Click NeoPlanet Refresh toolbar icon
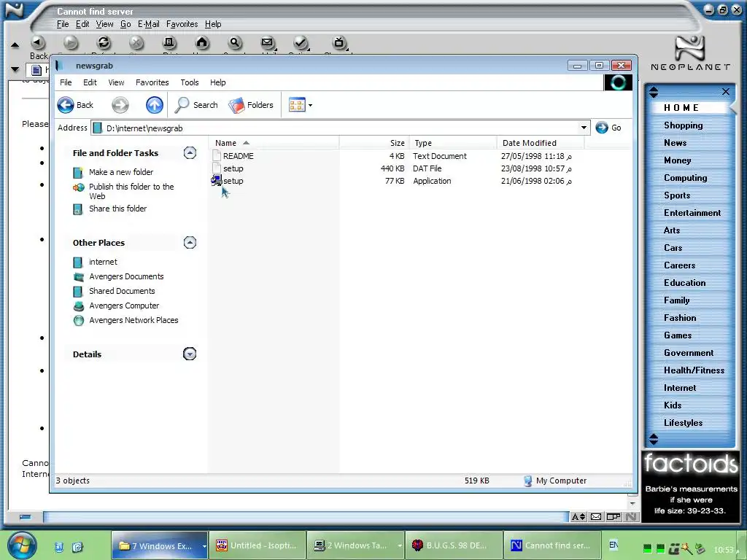This screenshot has width=747, height=560. (x=104, y=43)
